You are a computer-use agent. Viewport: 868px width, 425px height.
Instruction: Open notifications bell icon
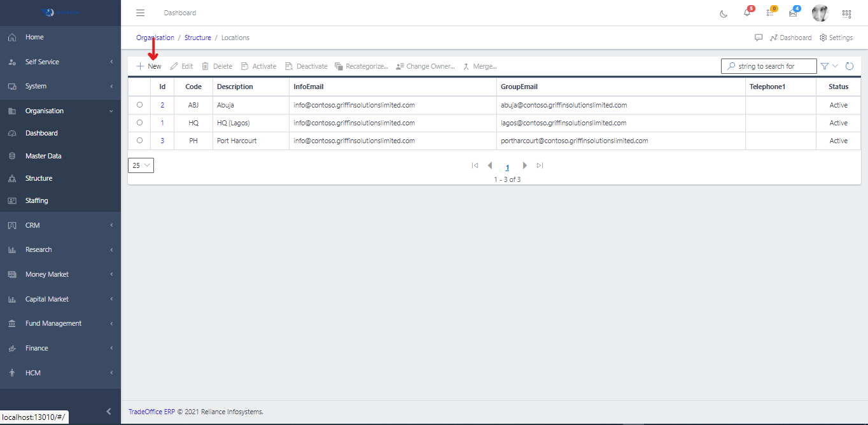pos(747,13)
